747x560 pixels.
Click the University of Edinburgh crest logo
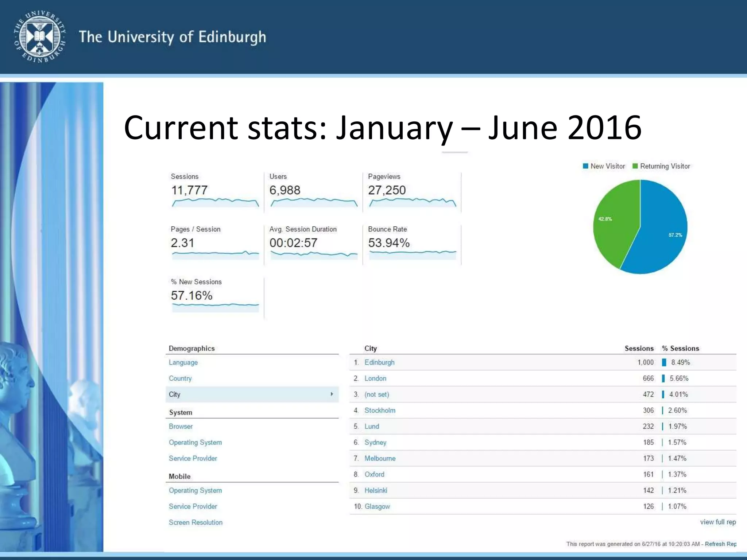[x=40, y=36]
